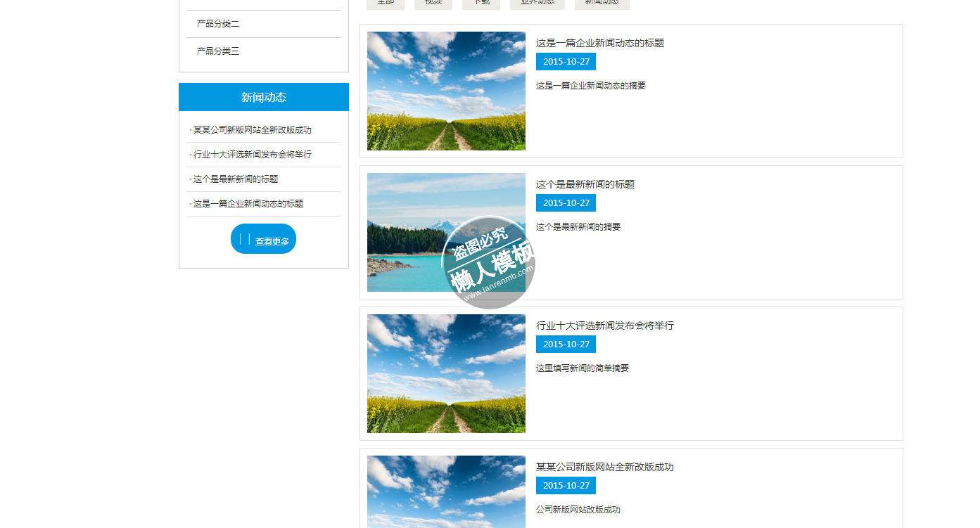Open the thumbnail beside article 这是一篇企业新闻动态的标题
The width and height of the screenshot is (980, 528).
tap(446, 91)
